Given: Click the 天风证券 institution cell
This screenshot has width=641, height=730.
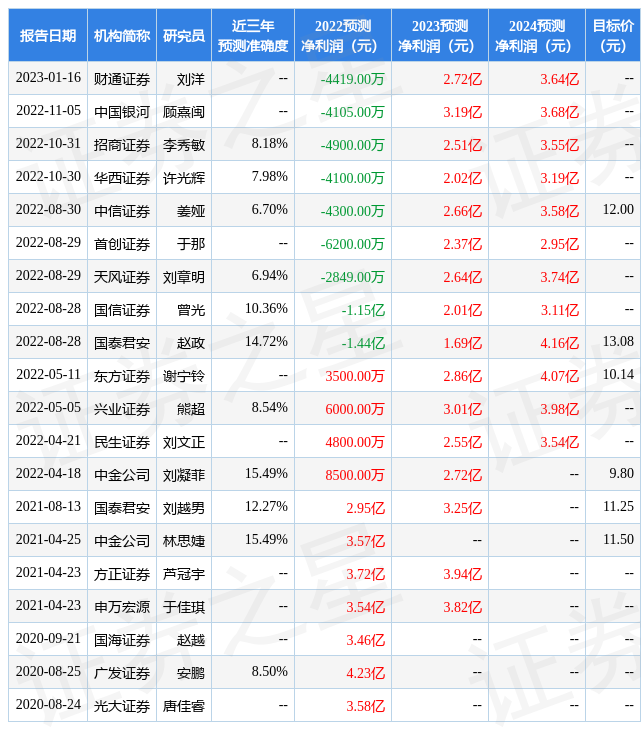Looking at the screenshot, I should pos(122,277).
